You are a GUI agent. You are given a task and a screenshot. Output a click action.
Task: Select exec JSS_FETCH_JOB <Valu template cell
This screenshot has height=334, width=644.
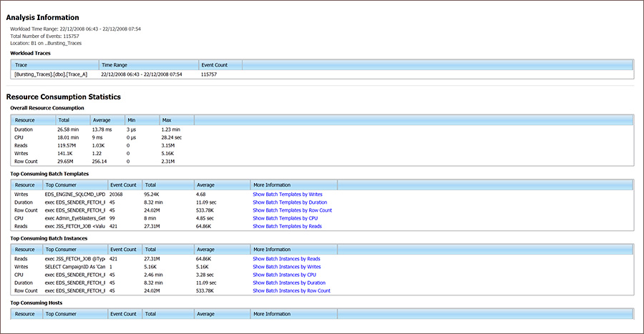[74, 226]
